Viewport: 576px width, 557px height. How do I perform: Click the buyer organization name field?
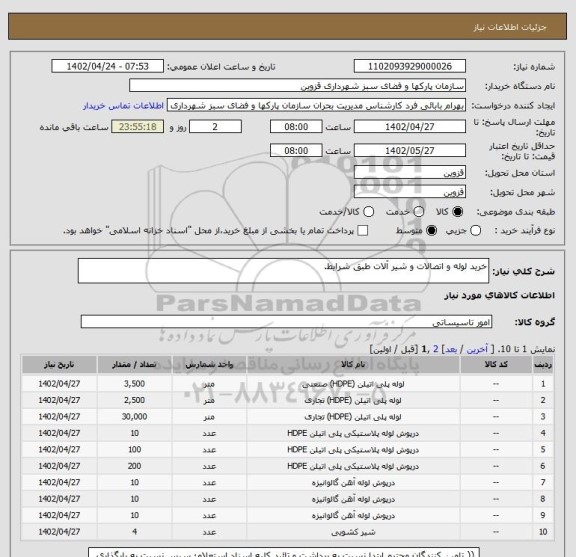point(298,86)
